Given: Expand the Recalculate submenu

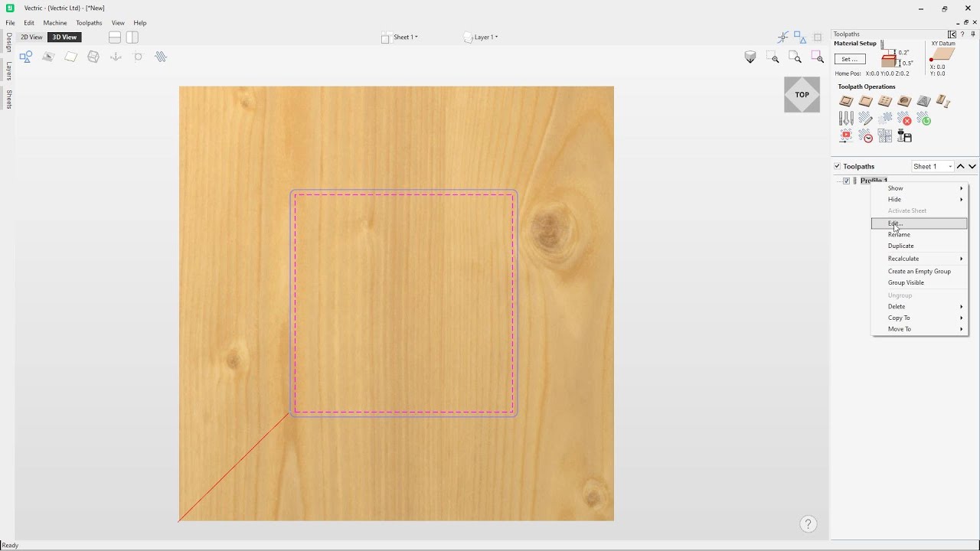Looking at the screenshot, I should [920, 259].
